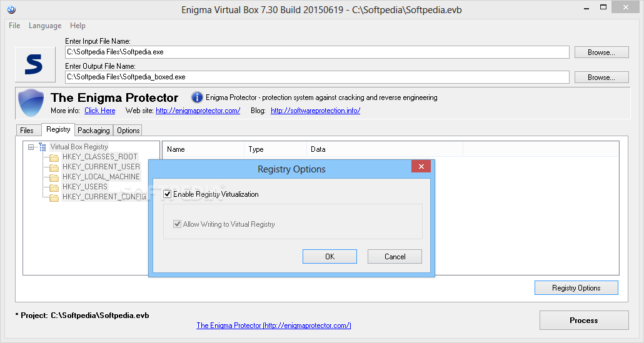
Task: Minimize the Enigma Virtual Box window
Action: [586, 7]
